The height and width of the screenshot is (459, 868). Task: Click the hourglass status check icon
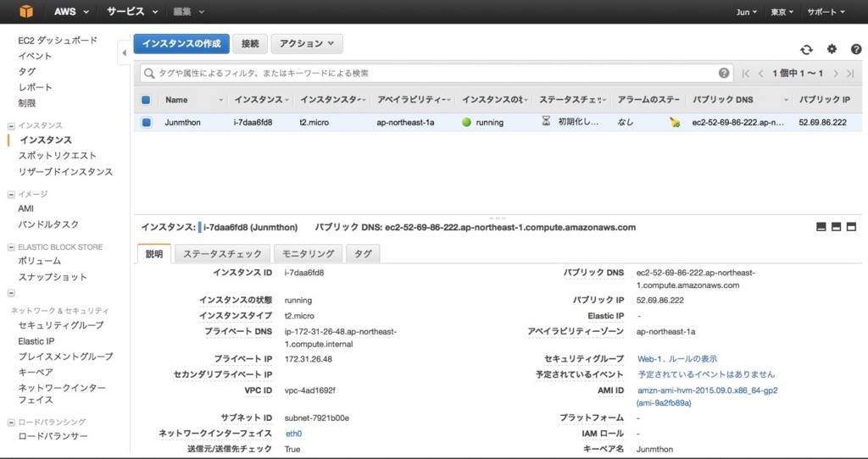click(546, 122)
